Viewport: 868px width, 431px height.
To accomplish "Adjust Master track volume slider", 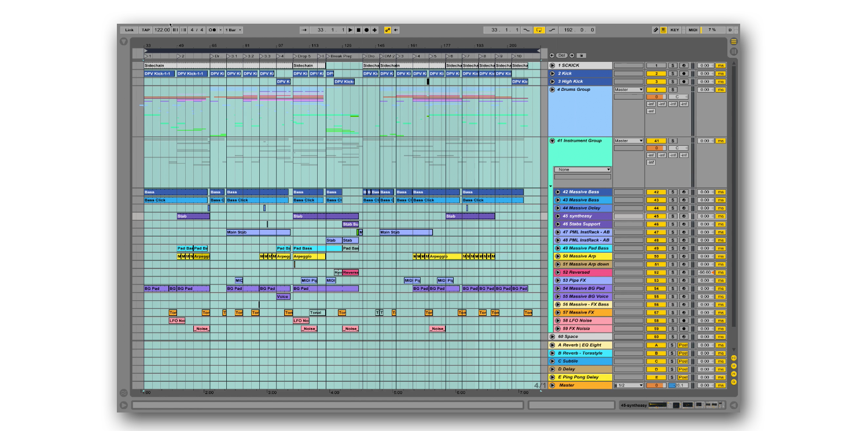I will [656, 385].
